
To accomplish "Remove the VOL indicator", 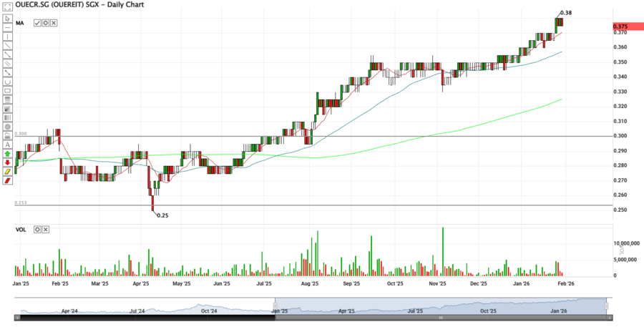I will point(46,230).
